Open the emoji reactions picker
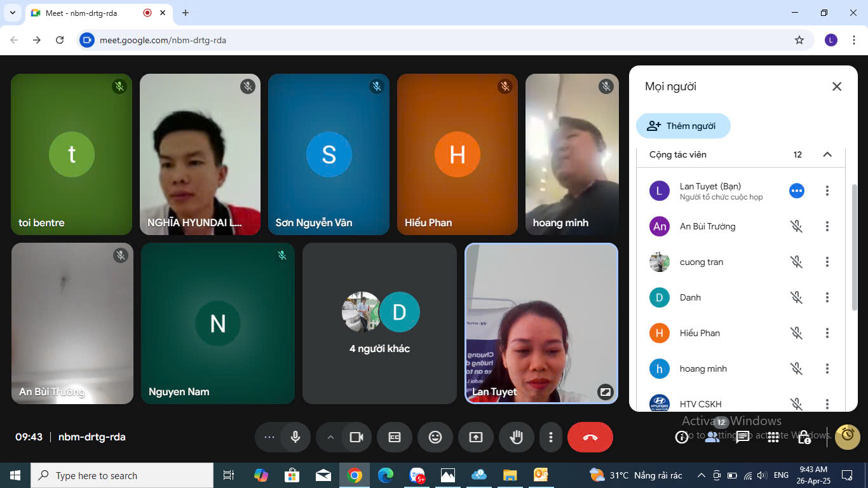 (x=435, y=437)
